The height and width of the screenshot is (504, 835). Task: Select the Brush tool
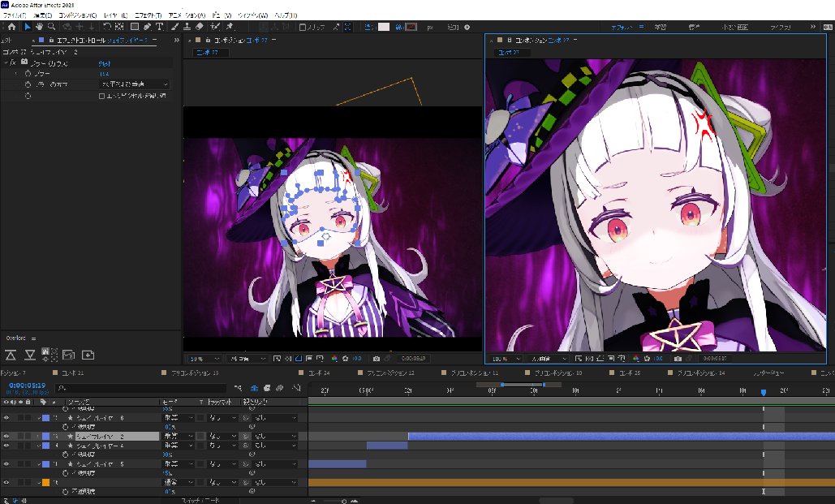point(174,27)
